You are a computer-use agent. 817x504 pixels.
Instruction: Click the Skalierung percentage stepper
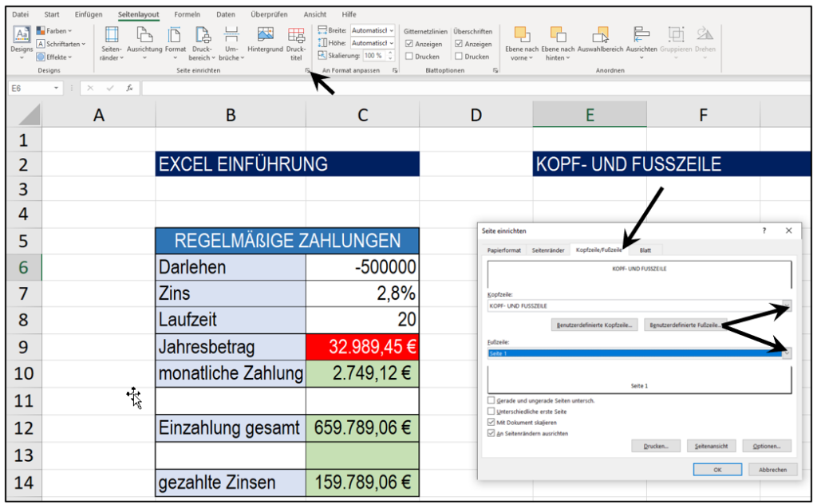[x=390, y=55]
